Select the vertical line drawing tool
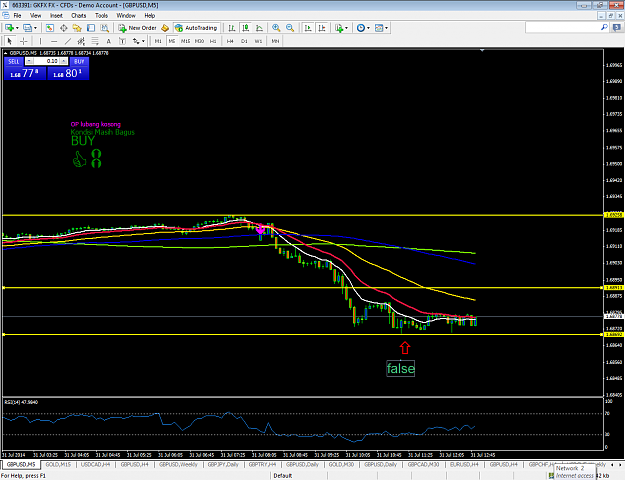Image resolution: width=625 pixels, height=480 pixels. (x=40, y=41)
